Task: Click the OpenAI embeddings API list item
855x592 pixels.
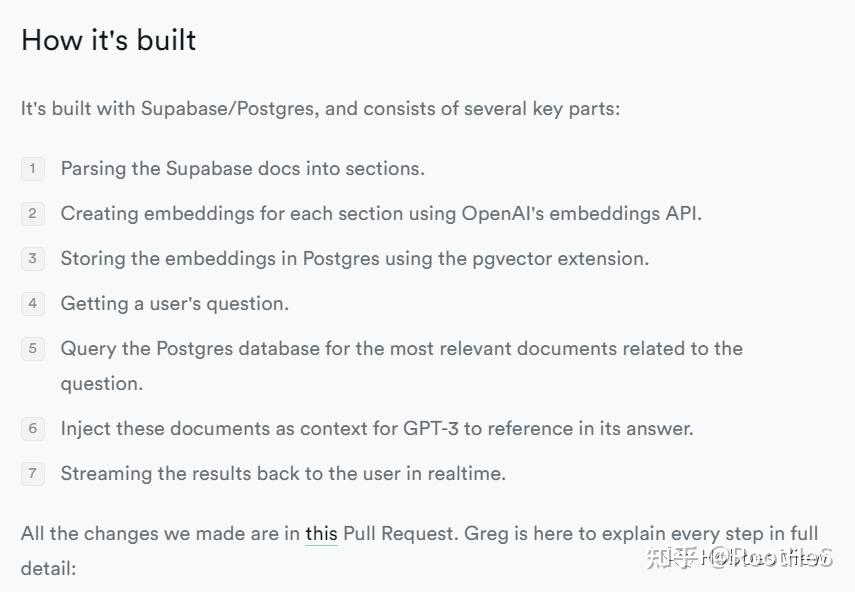Action: [381, 214]
